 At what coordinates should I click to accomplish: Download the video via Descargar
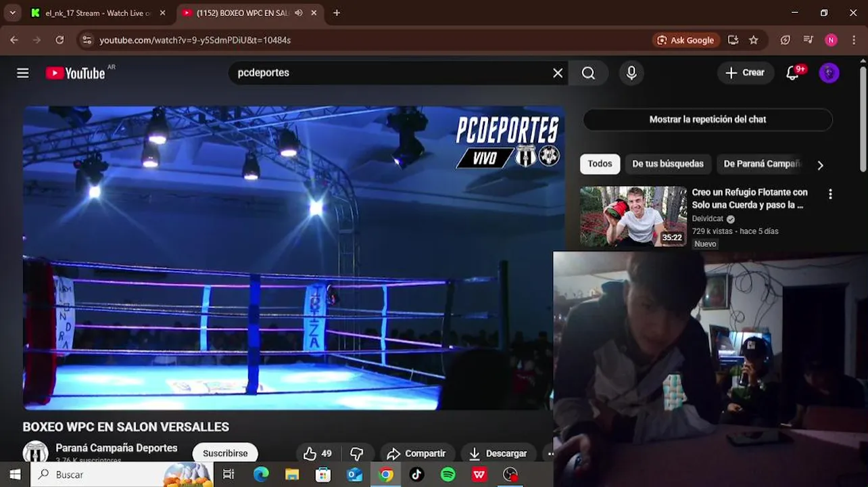(x=498, y=453)
